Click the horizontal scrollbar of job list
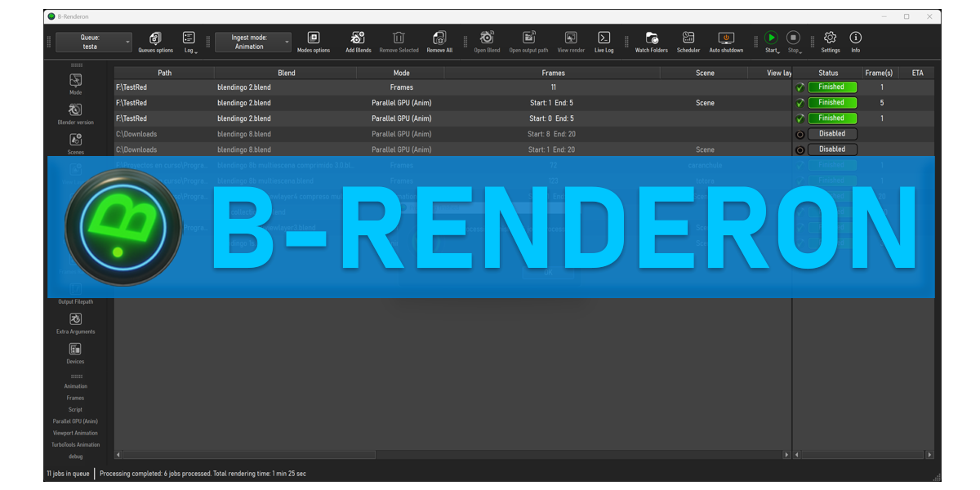 249,454
